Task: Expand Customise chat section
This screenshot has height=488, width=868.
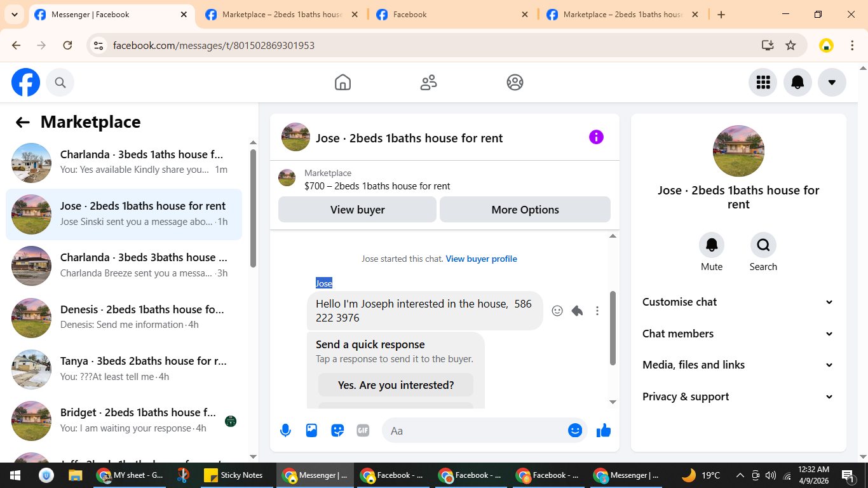Action: click(x=738, y=302)
